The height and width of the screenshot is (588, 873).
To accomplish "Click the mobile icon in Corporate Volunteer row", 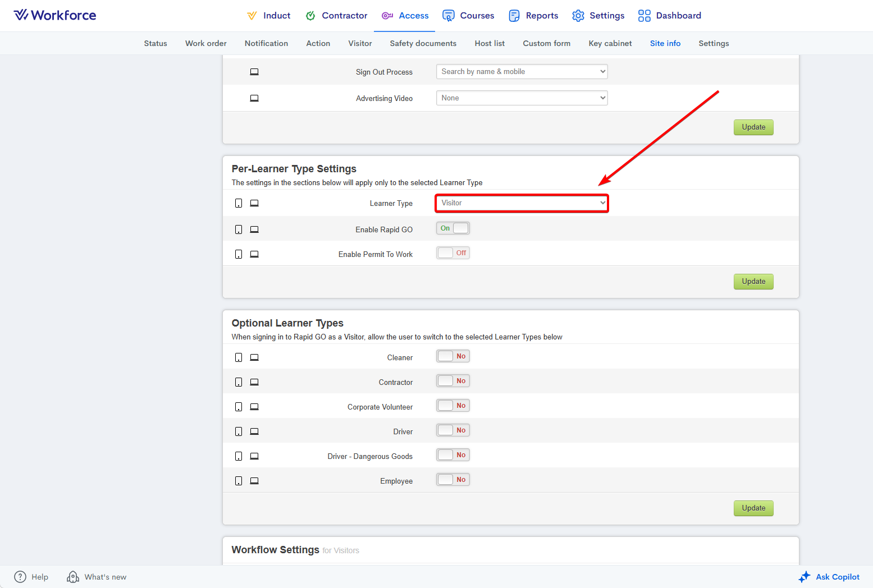I will click(239, 407).
